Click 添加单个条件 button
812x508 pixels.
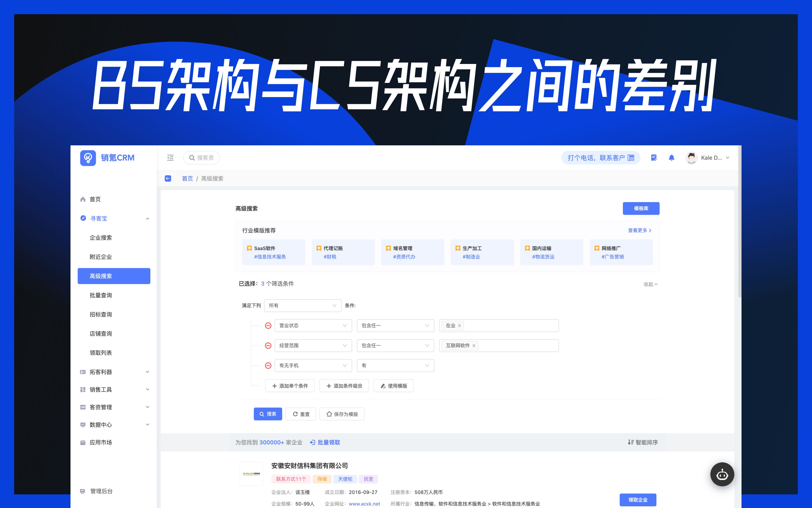[x=289, y=386]
